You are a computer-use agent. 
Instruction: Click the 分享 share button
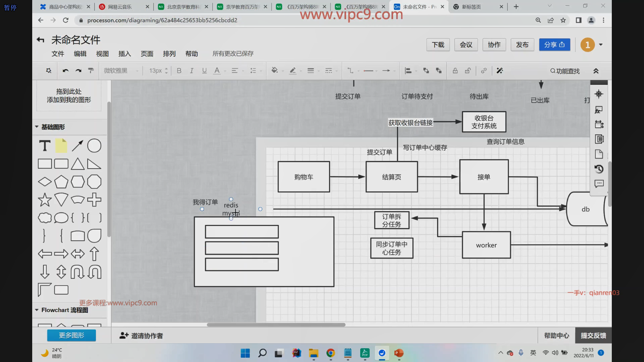[x=554, y=45]
